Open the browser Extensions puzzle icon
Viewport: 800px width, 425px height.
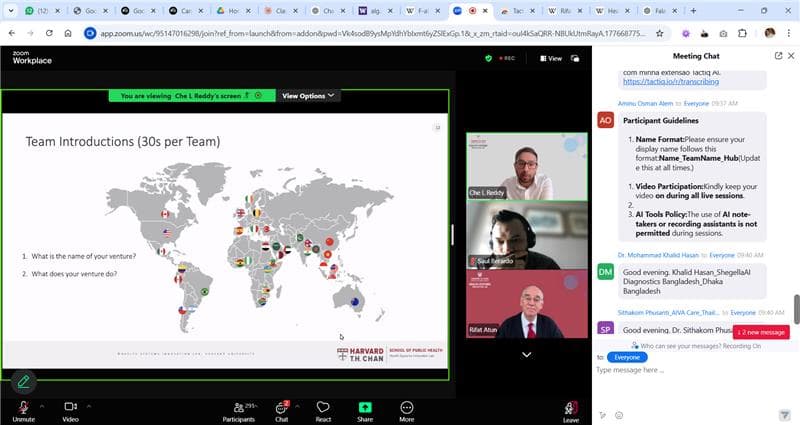tap(742, 33)
